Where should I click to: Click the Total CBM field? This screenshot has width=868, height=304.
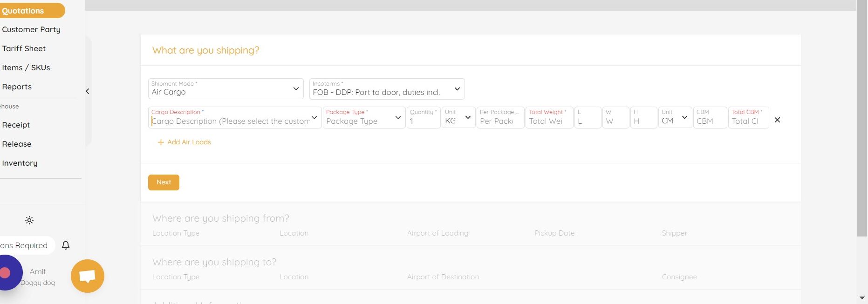(749, 117)
